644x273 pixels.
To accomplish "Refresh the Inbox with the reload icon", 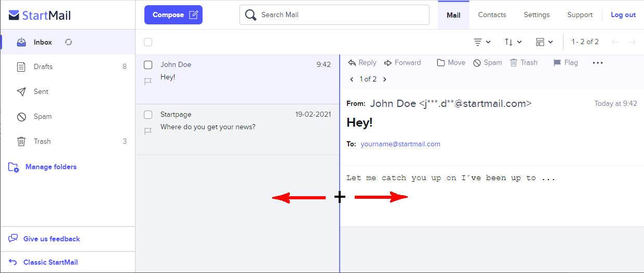I will pos(69,42).
